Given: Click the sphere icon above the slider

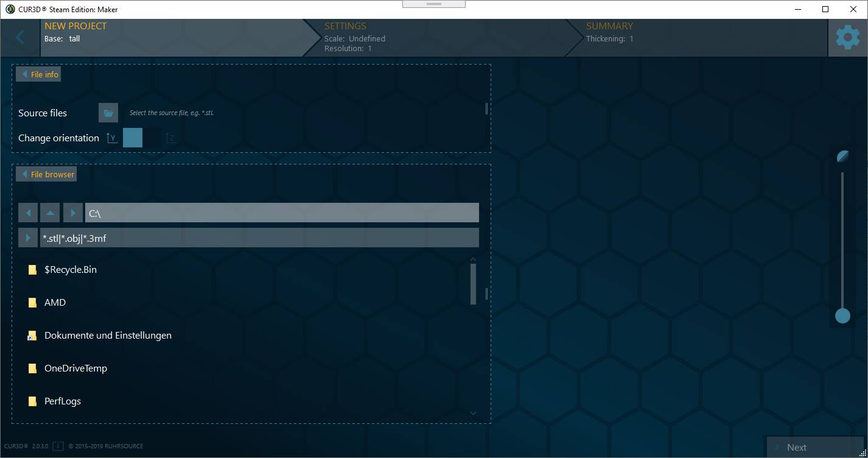Looking at the screenshot, I should point(843,157).
